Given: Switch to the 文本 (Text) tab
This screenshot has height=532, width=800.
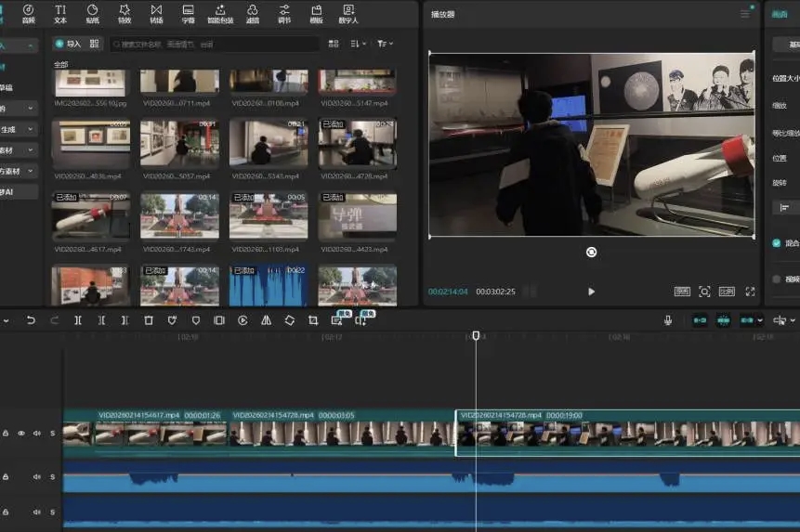Looking at the screenshot, I should 60,13.
